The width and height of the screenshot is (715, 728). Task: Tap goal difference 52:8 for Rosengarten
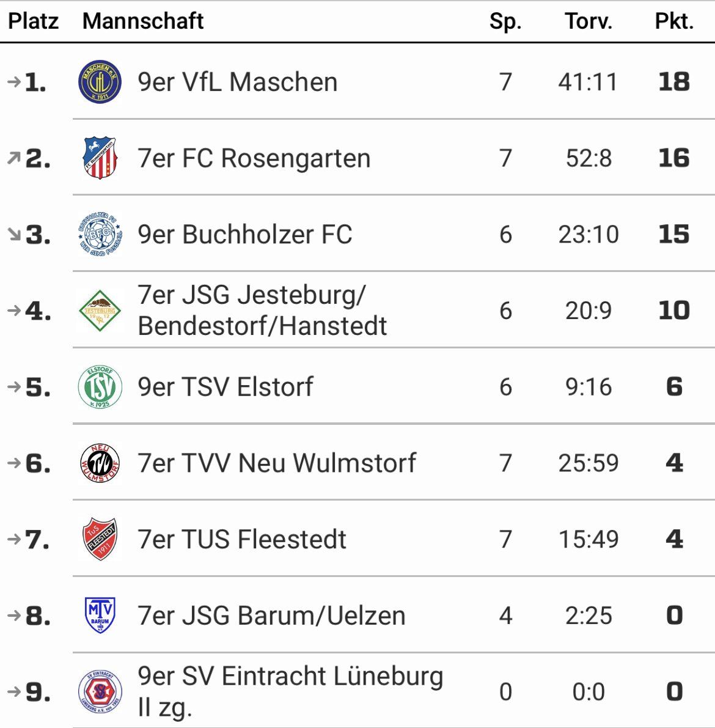click(588, 158)
